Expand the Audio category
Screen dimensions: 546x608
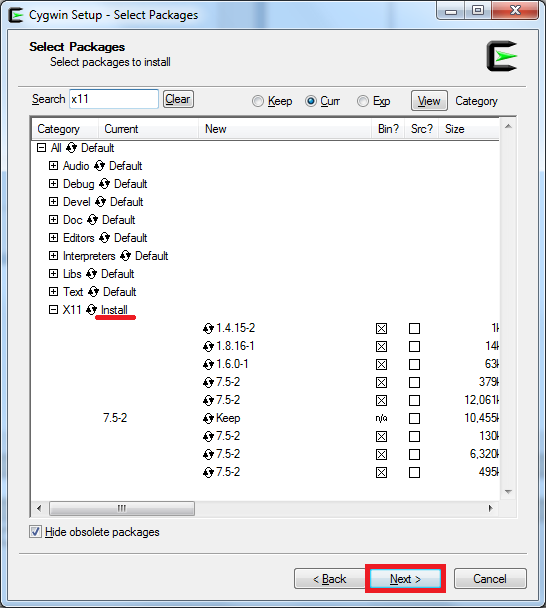[x=53, y=166]
